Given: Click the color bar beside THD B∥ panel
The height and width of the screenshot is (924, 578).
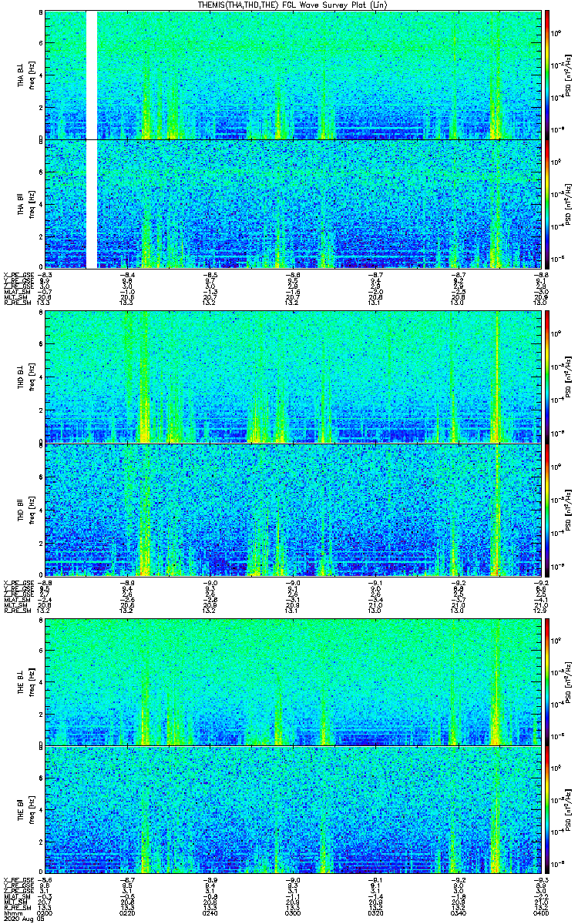Looking at the screenshot, I should point(548,510).
